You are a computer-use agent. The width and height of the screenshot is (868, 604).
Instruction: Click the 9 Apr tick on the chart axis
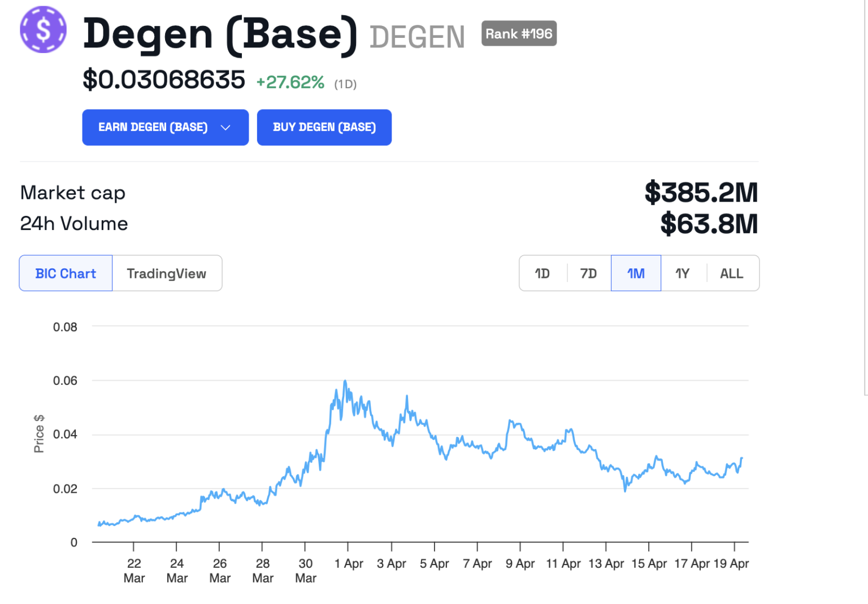click(520, 563)
